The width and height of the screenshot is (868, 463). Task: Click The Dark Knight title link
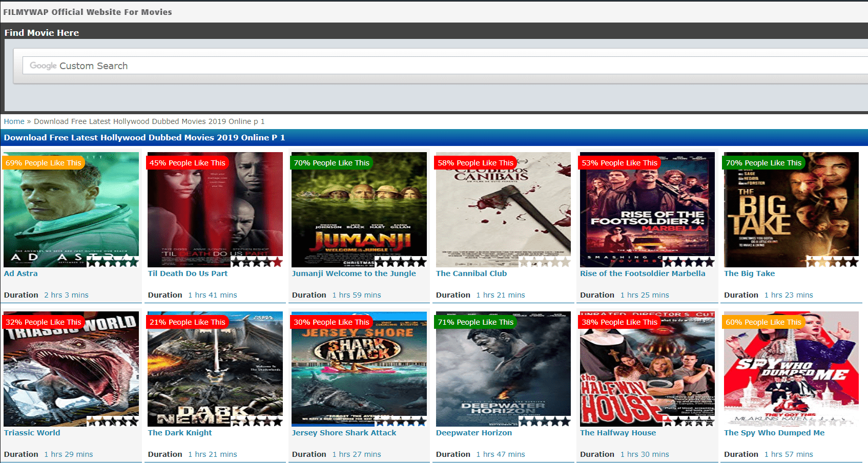(180, 433)
